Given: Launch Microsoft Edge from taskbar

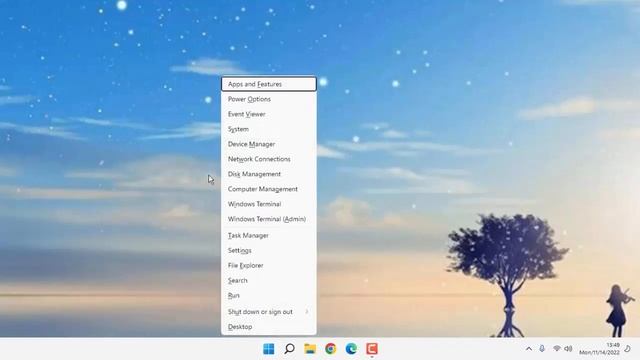Looking at the screenshot, I should pos(351,349).
